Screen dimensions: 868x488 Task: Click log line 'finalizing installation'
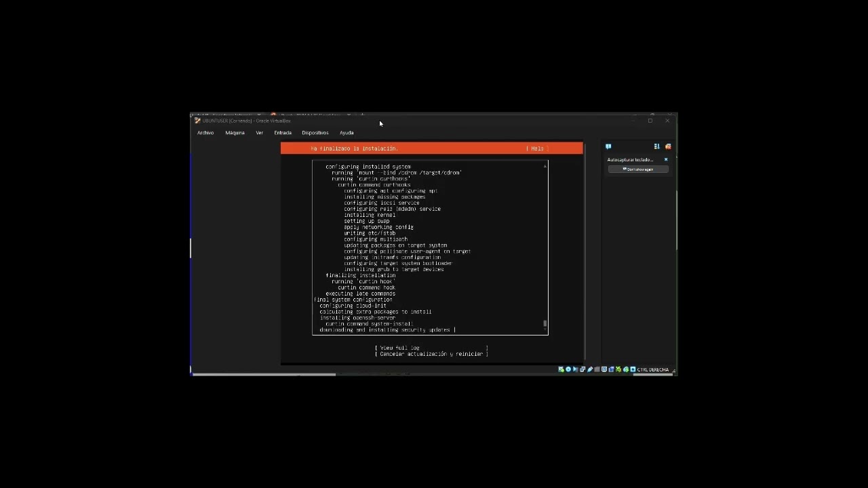[361, 275]
